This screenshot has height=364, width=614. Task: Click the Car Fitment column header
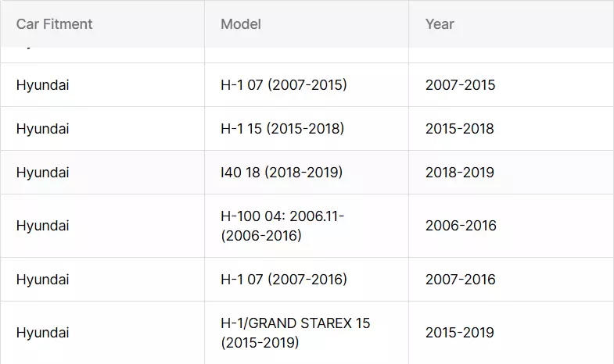tap(102, 24)
